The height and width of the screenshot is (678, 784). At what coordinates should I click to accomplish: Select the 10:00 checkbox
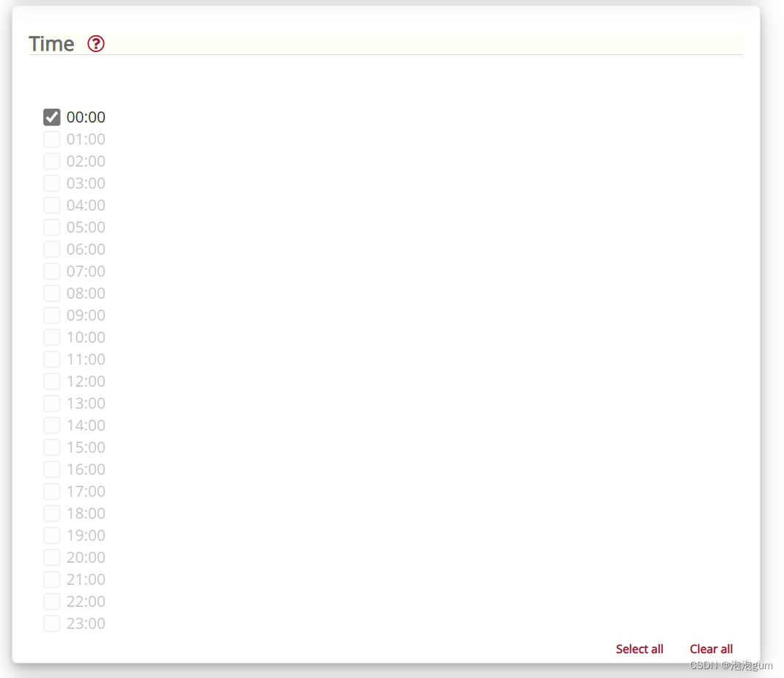[x=52, y=338]
